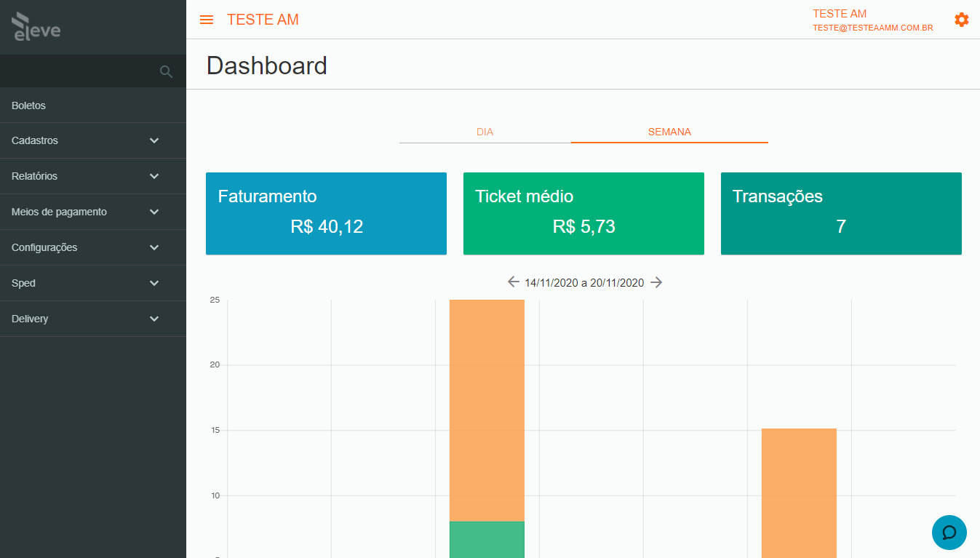980x558 pixels.
Task: Expand the Sped section chevron
Action: click(154, 283)
